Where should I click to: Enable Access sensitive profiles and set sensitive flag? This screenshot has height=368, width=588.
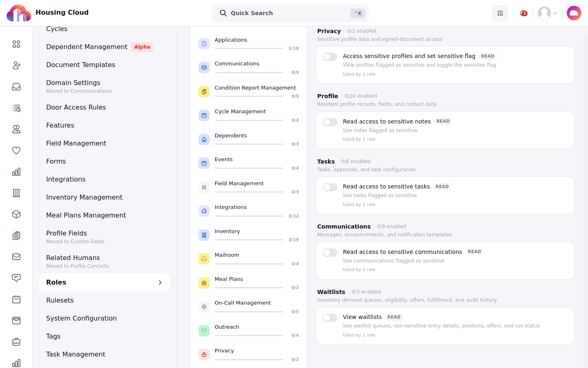pyautogui.click(x=330, y=57)
